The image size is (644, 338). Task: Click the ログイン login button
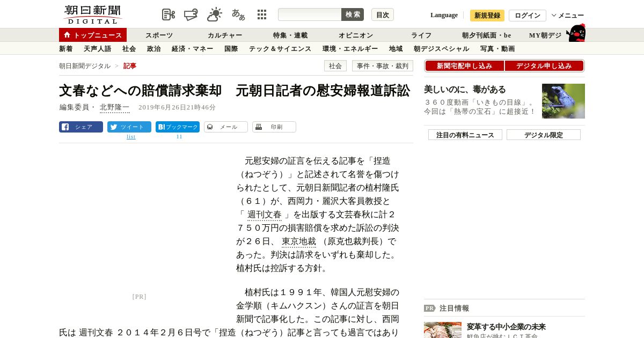tap(528, 16)
